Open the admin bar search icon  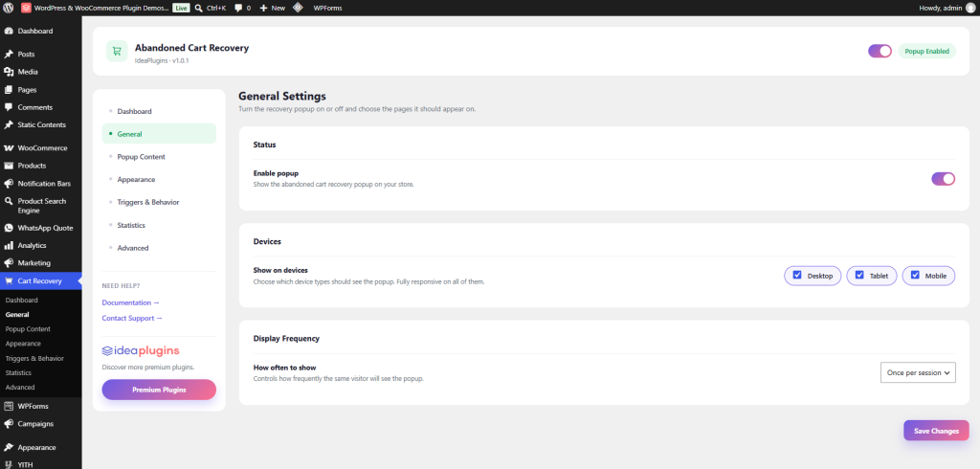click(198, 8)
